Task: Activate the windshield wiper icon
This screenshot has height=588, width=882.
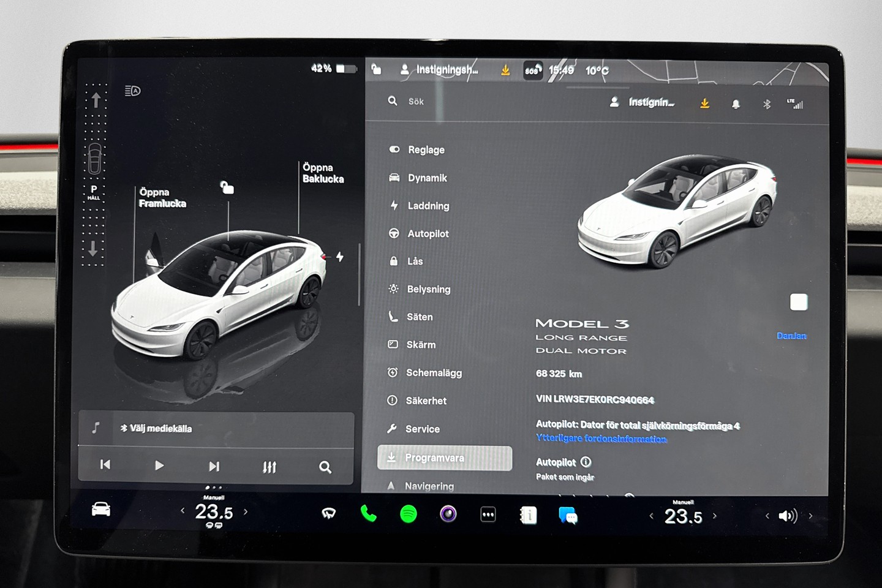Action: pos(329,513)
